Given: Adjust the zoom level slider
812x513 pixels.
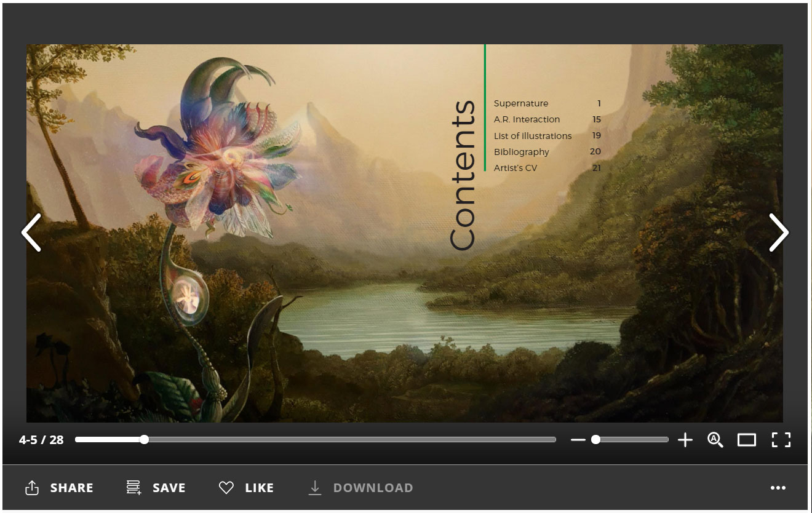Looking at the screenshot, I should point(595,439).
